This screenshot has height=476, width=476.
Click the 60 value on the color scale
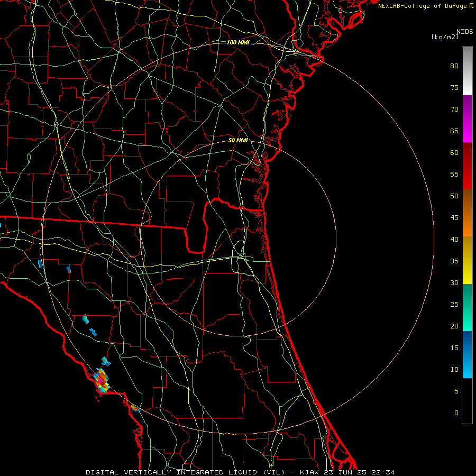(454, 153)
